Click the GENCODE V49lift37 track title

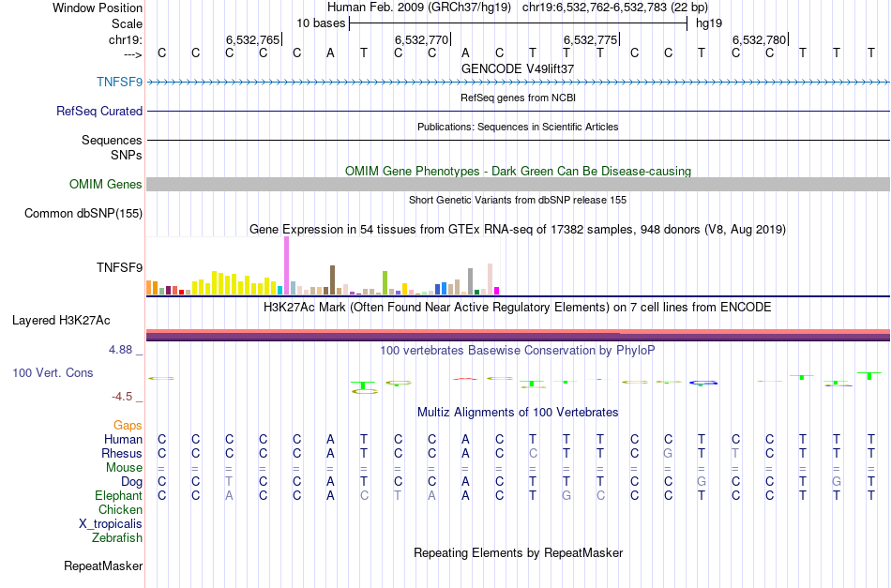coord(518,68)
